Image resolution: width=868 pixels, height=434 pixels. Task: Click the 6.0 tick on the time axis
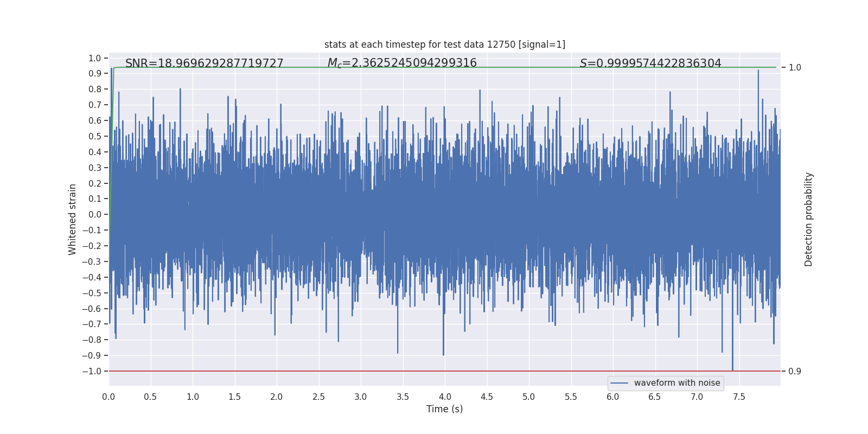pyautogui.click(x=613, y=397)
